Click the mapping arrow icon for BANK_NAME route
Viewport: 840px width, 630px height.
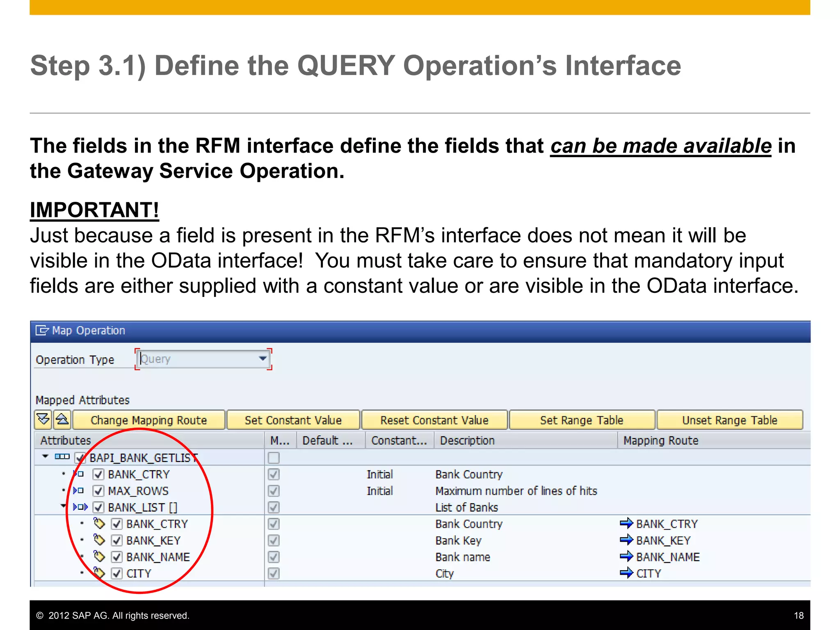626,557
